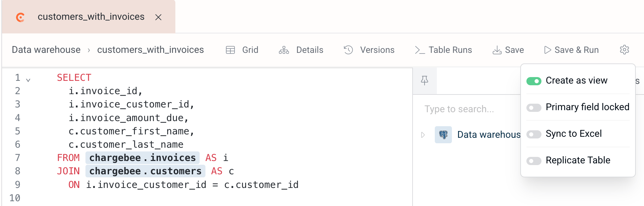Select the Data warehouse tree item

pos(489,135)
